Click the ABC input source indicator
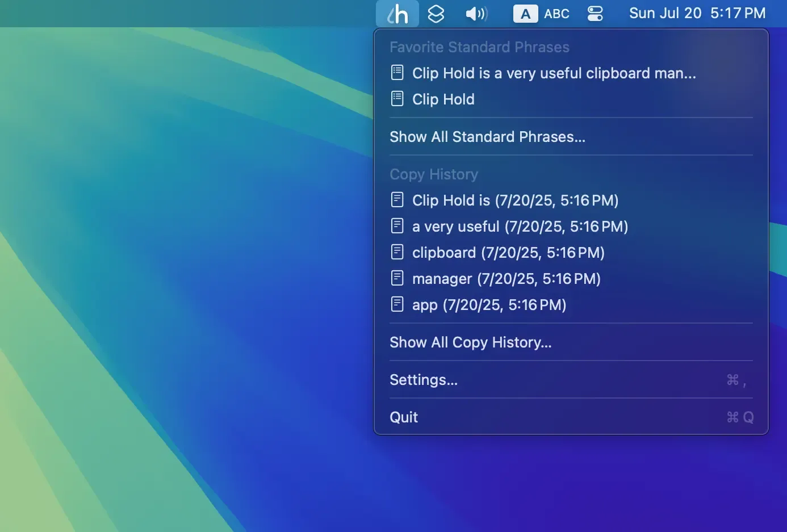 point(541,14)
